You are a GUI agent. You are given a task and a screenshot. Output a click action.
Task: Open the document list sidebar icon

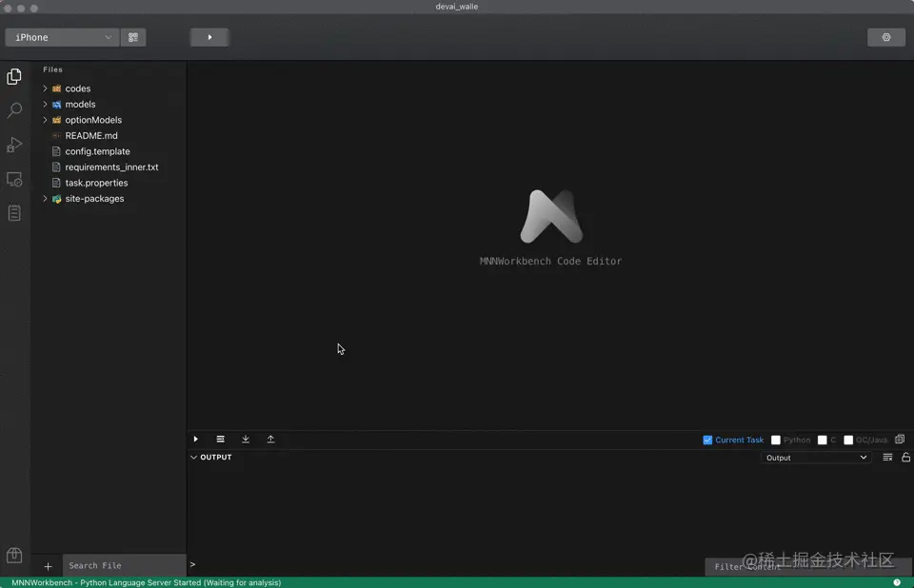click(14, 213)
